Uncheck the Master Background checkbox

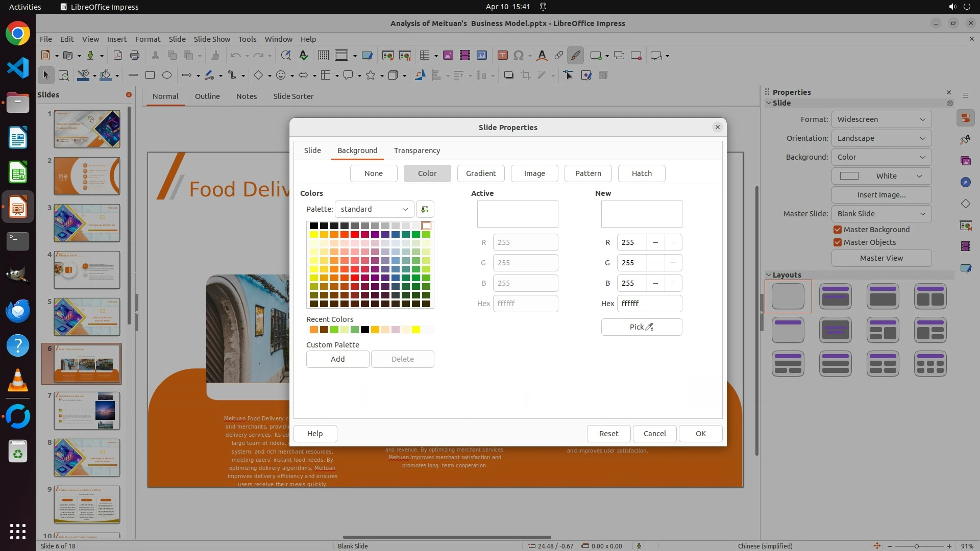pyautogui.click(x=838, y=230)
